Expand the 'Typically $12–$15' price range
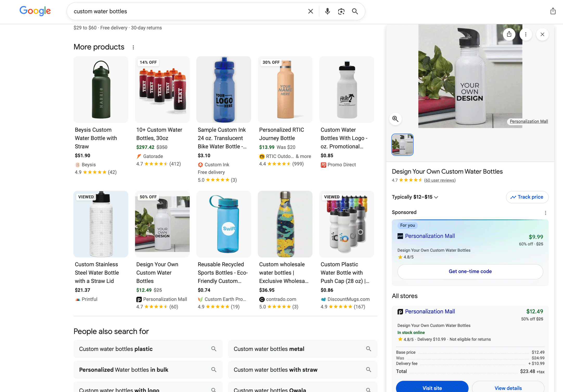The height and width of the screenshot is (392, 563). pyautogui.click(x=415, y=197)
